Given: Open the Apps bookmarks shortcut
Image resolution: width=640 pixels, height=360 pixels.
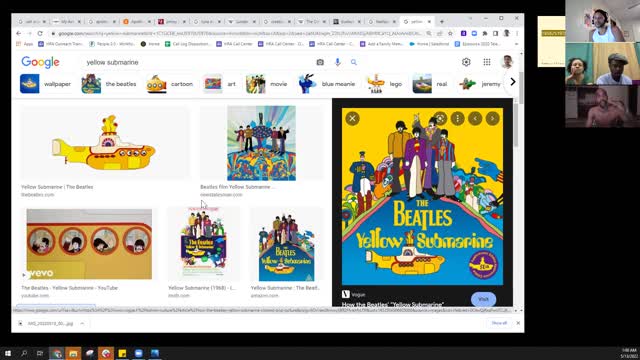Looking at the screenshot, I should click(24, 44).
